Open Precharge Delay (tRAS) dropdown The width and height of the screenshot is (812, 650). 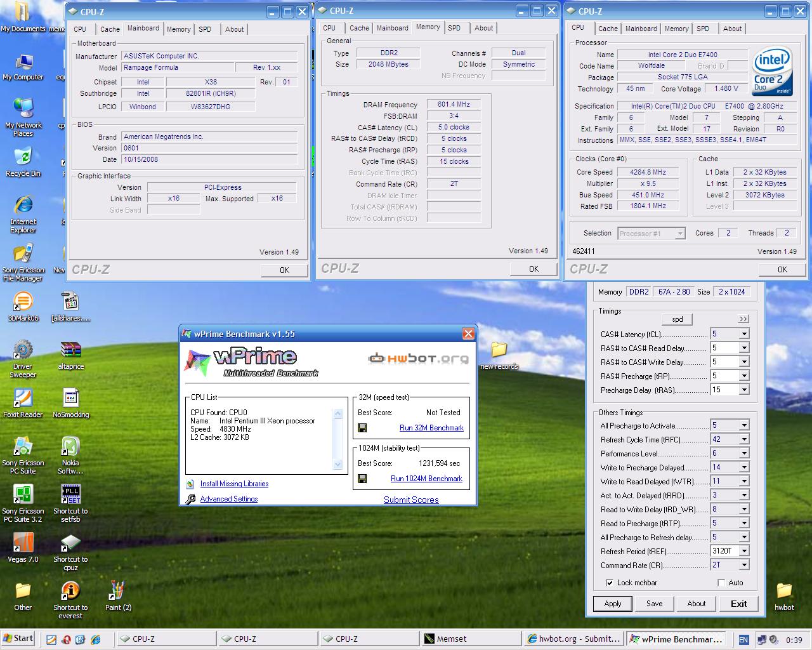tap(744, 390)
